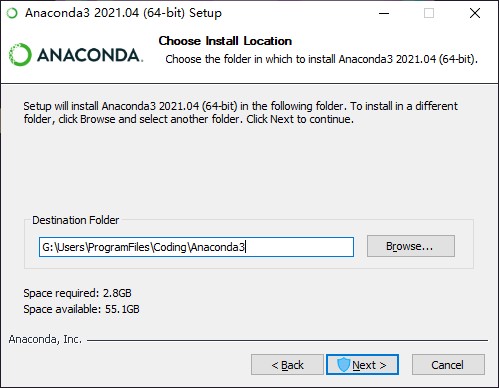
Task: Click the Destination Folder group label
Action: tap(76, 220)
